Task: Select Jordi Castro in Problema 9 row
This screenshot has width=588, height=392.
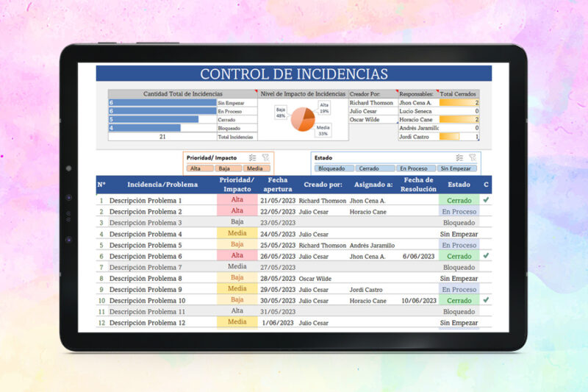Action: click(x=366, y=290)
